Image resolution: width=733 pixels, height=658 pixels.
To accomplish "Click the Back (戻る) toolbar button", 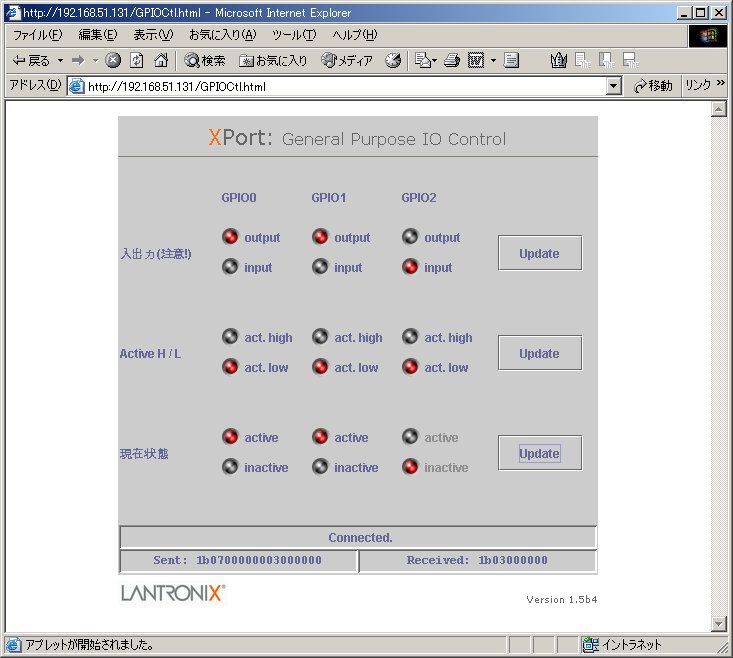I will [x=31, y=60].
